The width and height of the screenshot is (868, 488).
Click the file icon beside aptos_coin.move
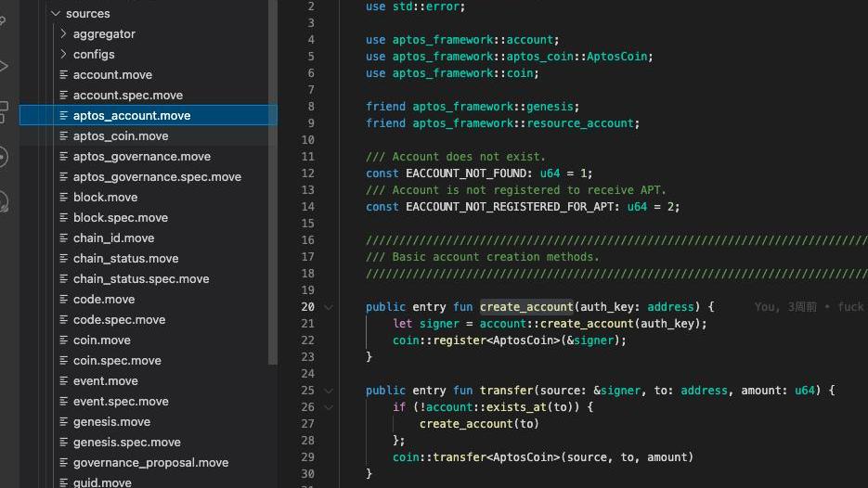coord(64,136)
